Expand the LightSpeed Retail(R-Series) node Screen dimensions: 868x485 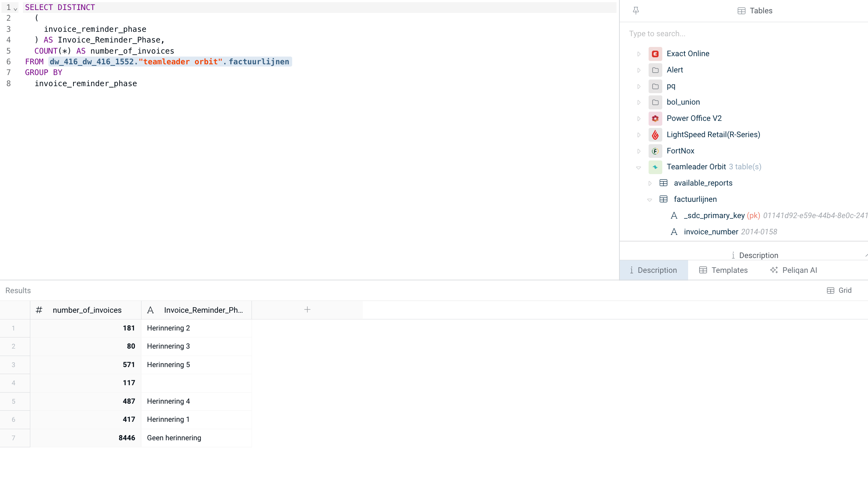coord(639,135)
